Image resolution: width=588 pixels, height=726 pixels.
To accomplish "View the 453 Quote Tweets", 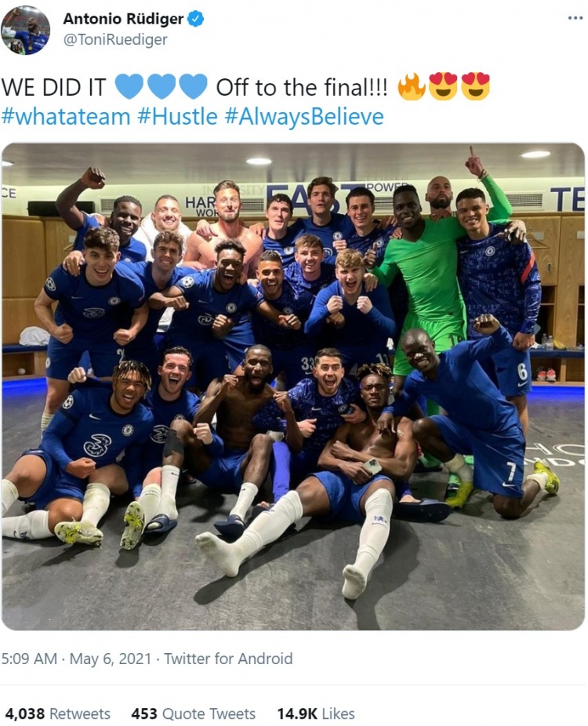I will pyautogui.click(x=193, y=713).
